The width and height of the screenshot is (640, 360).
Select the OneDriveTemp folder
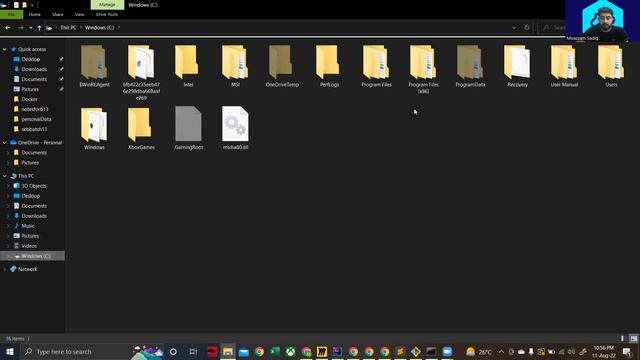[x=282, y=67]
